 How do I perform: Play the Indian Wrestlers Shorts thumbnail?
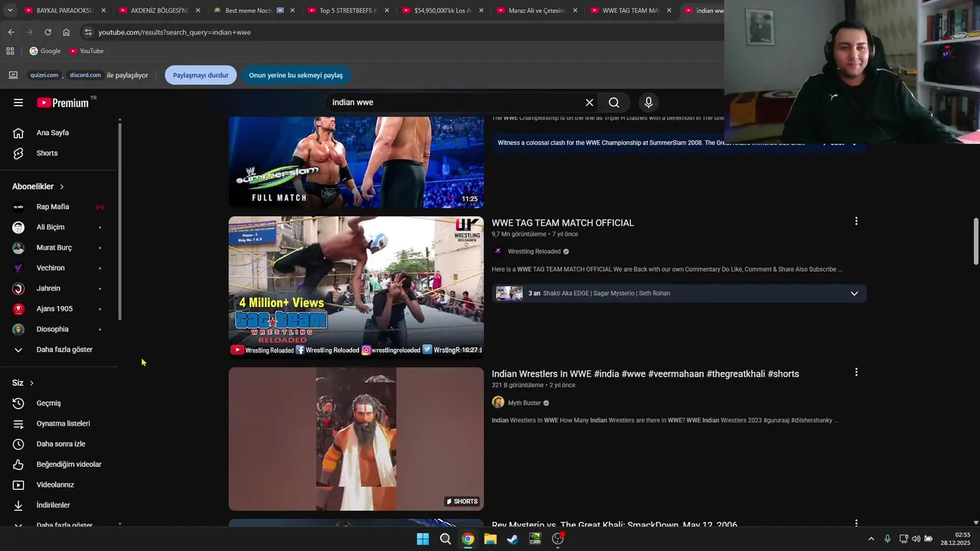[x=356, y=439]
